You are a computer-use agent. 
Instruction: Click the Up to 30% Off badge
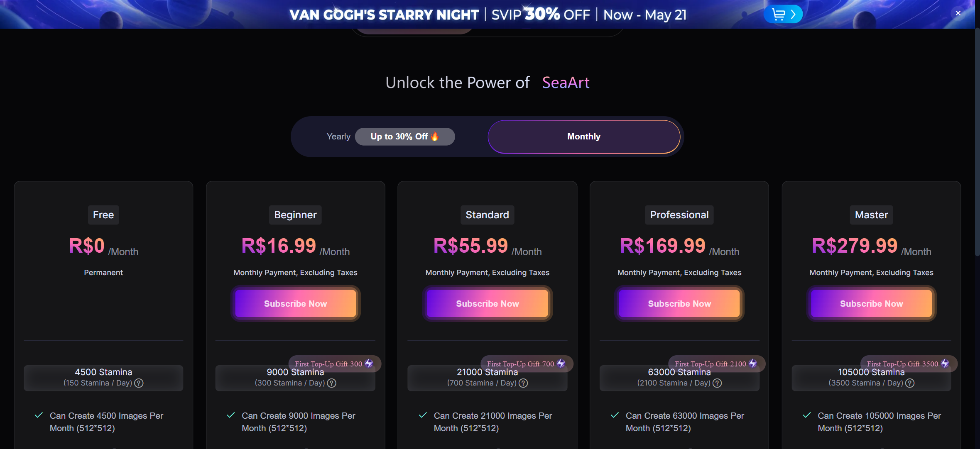(x=405, y=137)
